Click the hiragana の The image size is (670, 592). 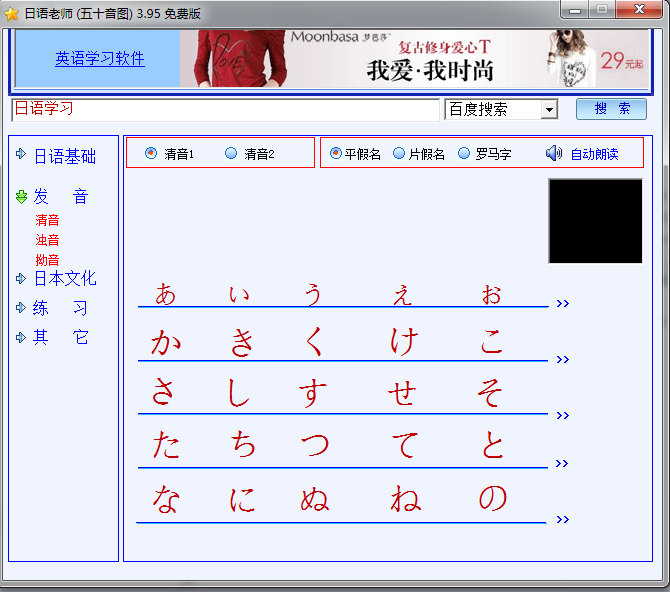pyautogui.click(x=493, y=498)
